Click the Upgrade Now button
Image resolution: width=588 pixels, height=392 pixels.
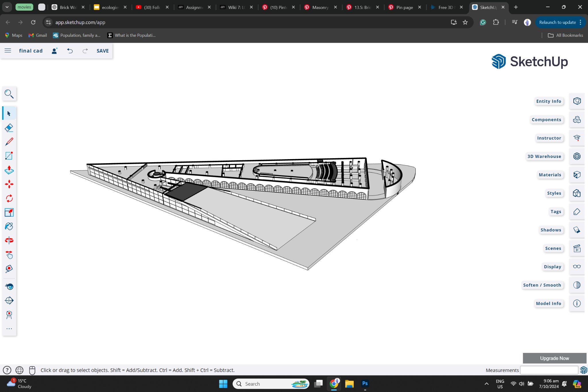(x=554, y=358)
